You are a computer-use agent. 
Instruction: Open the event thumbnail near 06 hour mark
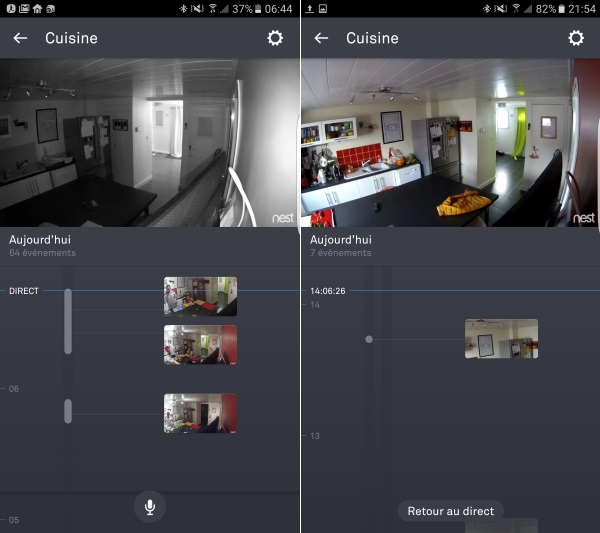[200, 413]
